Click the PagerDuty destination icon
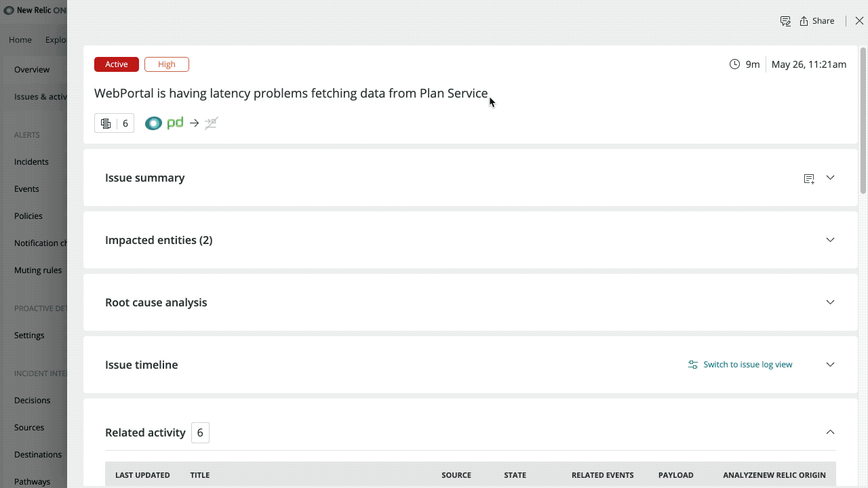The width and height of the screenshot is (868, 488). [174, 123]
